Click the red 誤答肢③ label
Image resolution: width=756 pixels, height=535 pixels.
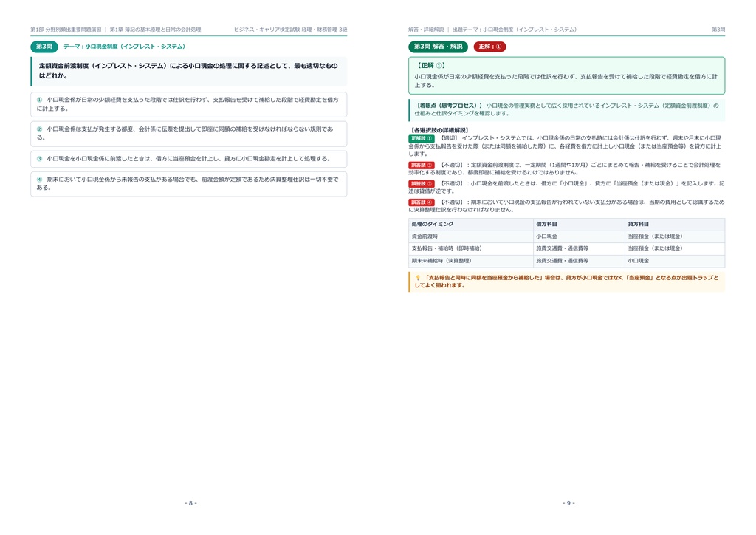(x=422, y=184)
